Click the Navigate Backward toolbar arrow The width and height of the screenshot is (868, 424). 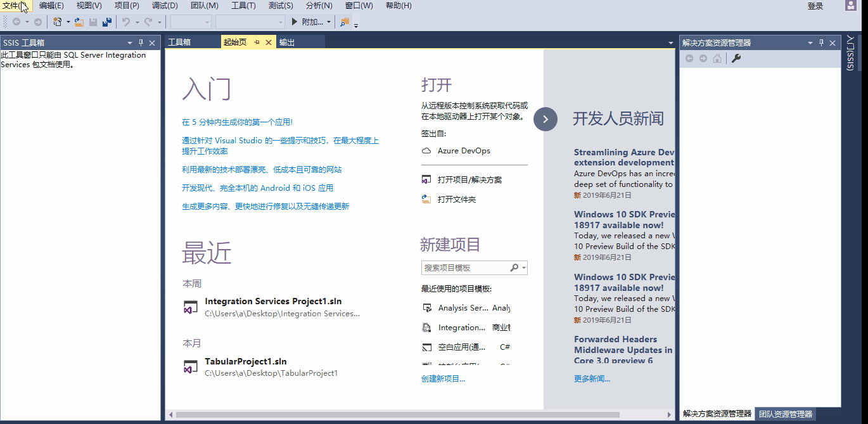(x=16, y=22)
